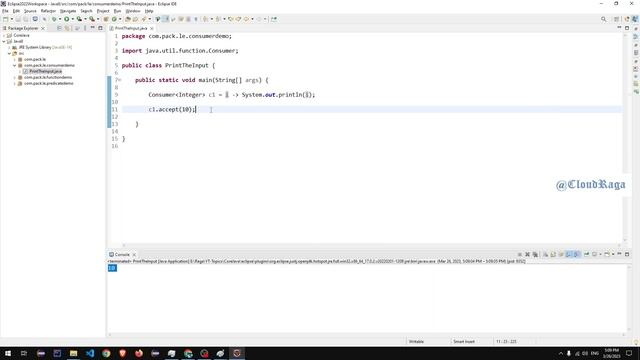Click the Open Type toolbar icon

tap(128, 19)
